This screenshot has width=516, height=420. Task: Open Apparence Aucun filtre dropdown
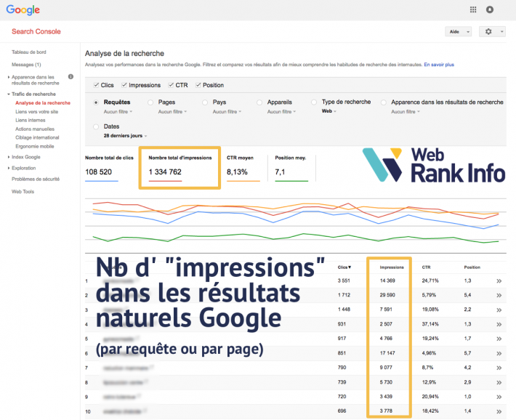tap(406, 112)
